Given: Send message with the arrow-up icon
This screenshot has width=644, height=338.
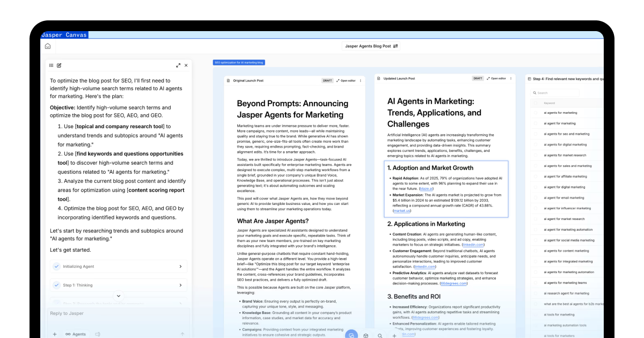Looking at the screenshot, I should pyautogui.click(x=182, y=334).
